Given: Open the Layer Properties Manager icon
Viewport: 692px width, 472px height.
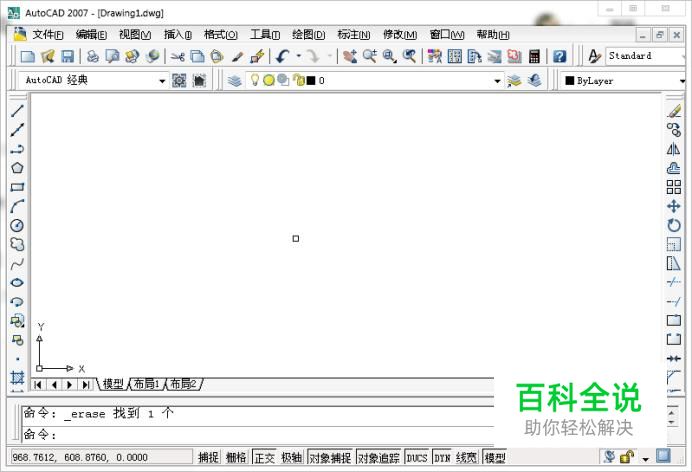Looking at the screenshot, I should 235,80.
